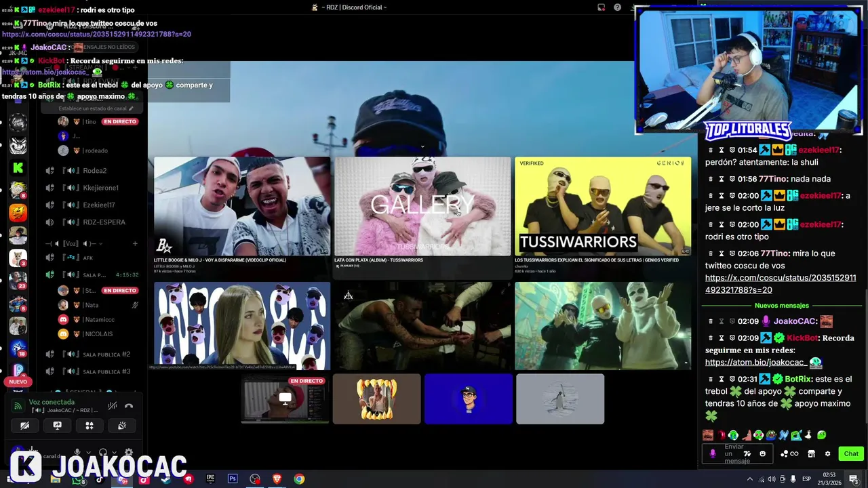Mute the Discord microphone

tap(77, 453)
